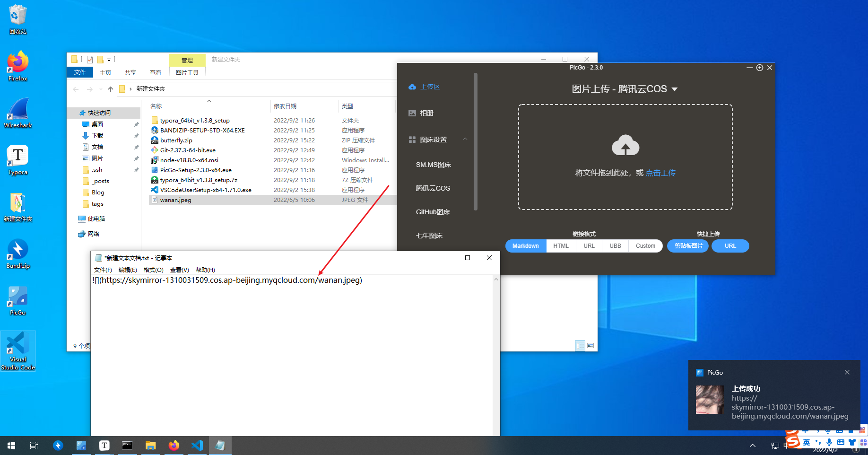Choose the Custom link format
This screenshot has width=868, height=455.
coord(646,246)
